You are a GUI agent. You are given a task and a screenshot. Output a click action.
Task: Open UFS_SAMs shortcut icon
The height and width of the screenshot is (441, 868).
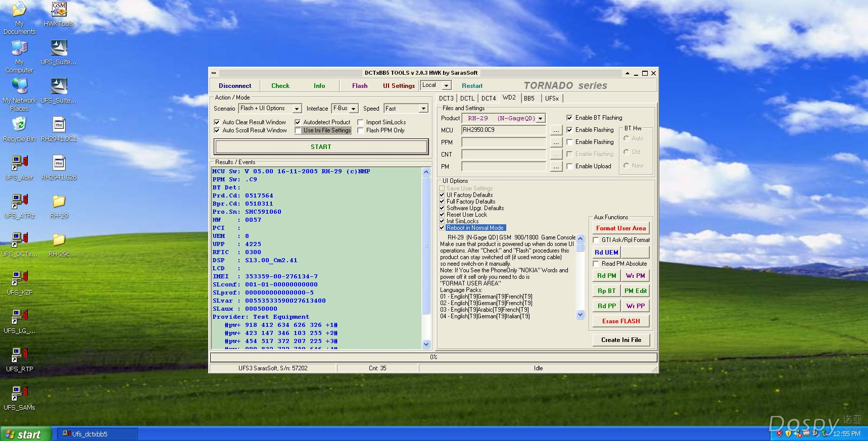[19, 398]
